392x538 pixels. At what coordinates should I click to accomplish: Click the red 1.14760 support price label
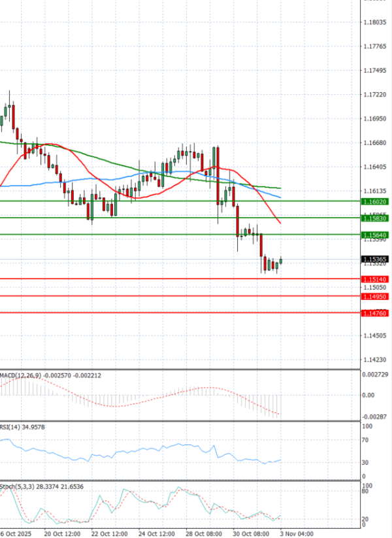(x=375, y=314)
